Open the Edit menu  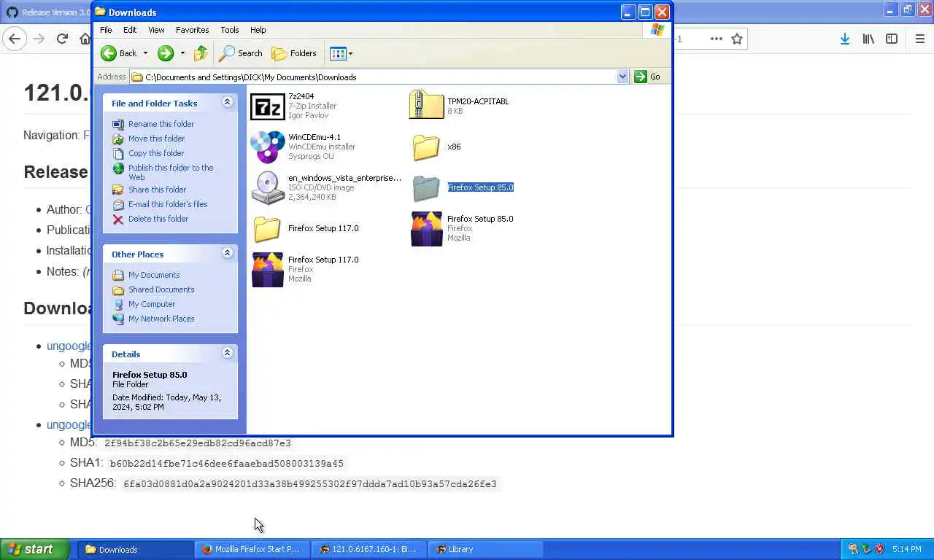pyautogui.click(x=130, y=30)
